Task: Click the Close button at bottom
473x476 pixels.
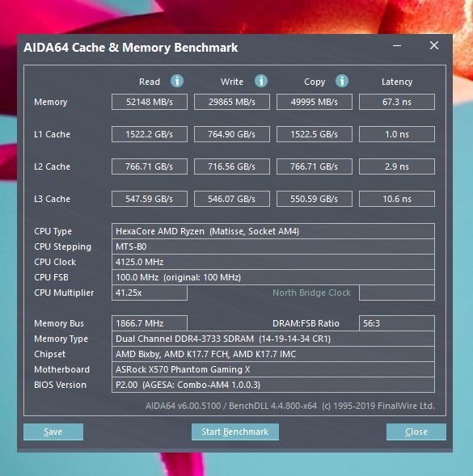Action: [x=416, y=432]
